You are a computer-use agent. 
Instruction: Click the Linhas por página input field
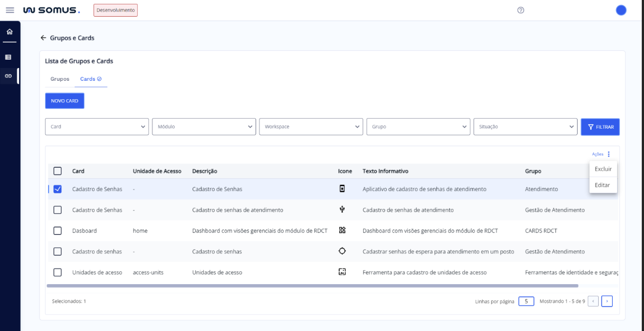[x=526, y=301]
